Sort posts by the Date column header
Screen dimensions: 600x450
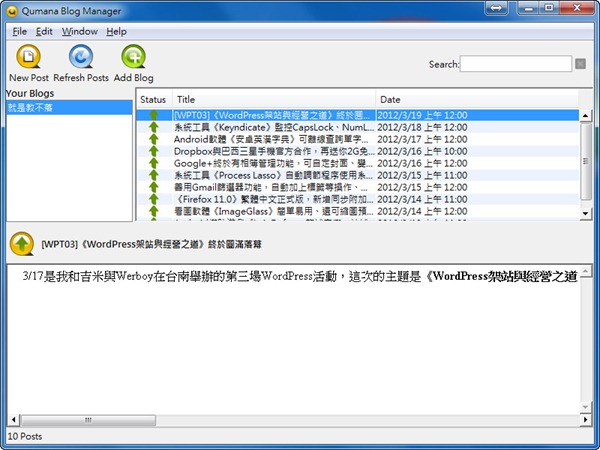pyautogui.click(x=477, y=99)
